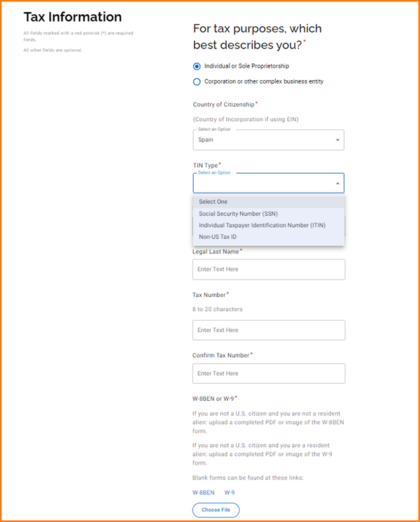Screen dimensions: 420x522
Task: Open the W-8BEN blank form link
Action: [203, 492]
